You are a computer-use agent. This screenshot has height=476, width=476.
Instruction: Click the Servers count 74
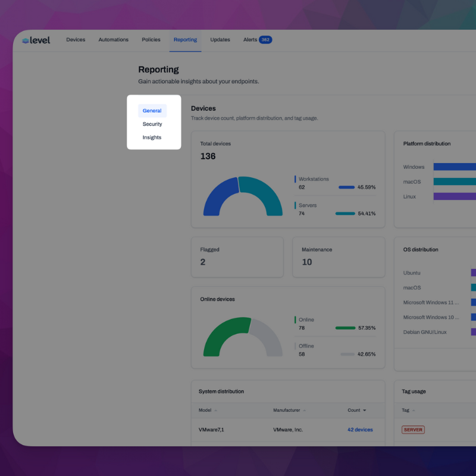[302, 214]
